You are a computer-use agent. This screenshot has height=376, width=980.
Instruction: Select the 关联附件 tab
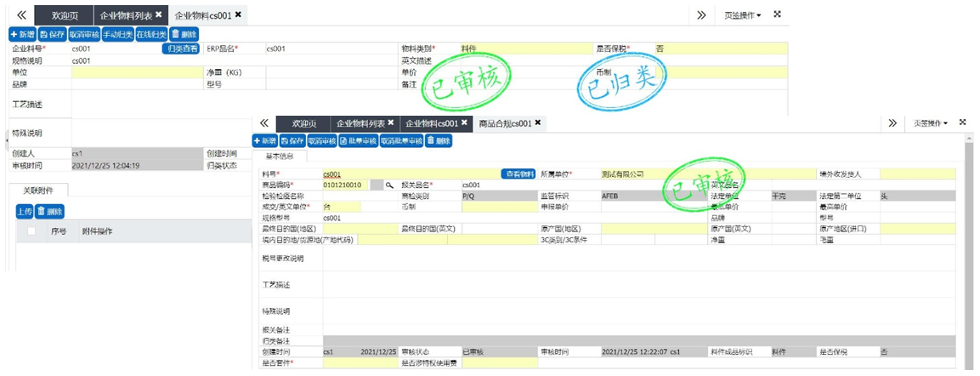point(37,191)
